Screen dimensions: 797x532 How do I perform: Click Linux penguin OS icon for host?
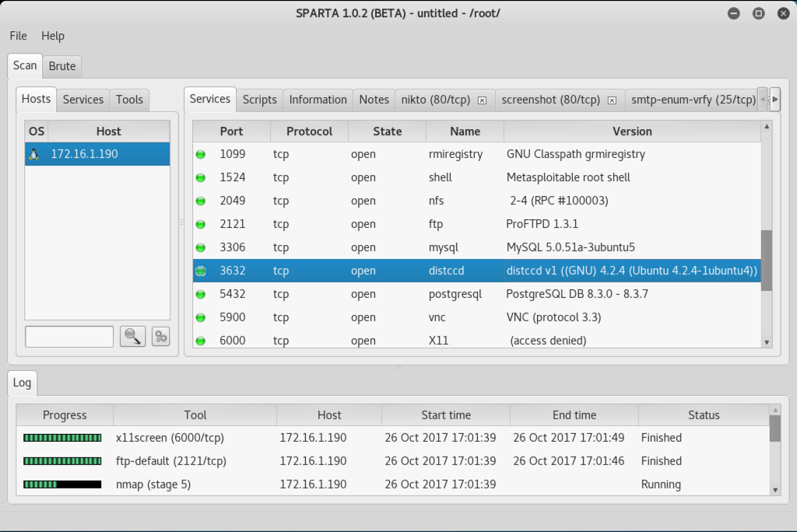pos(34,154)
